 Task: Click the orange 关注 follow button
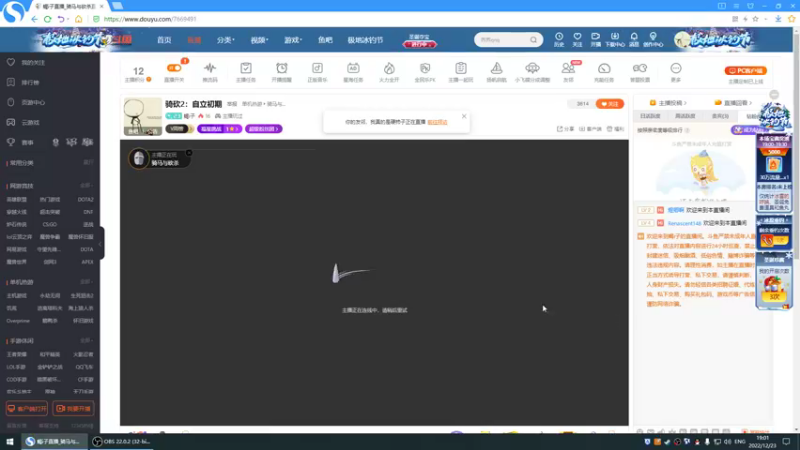click(x=610, y=104)
